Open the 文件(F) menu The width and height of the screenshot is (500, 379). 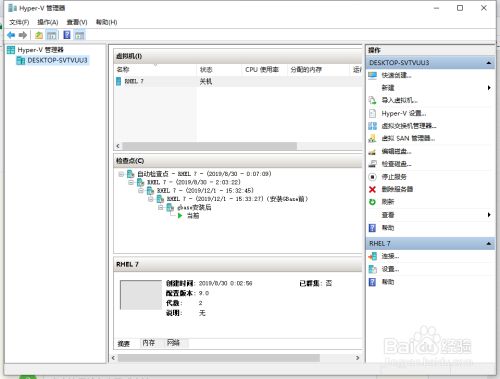19,22
